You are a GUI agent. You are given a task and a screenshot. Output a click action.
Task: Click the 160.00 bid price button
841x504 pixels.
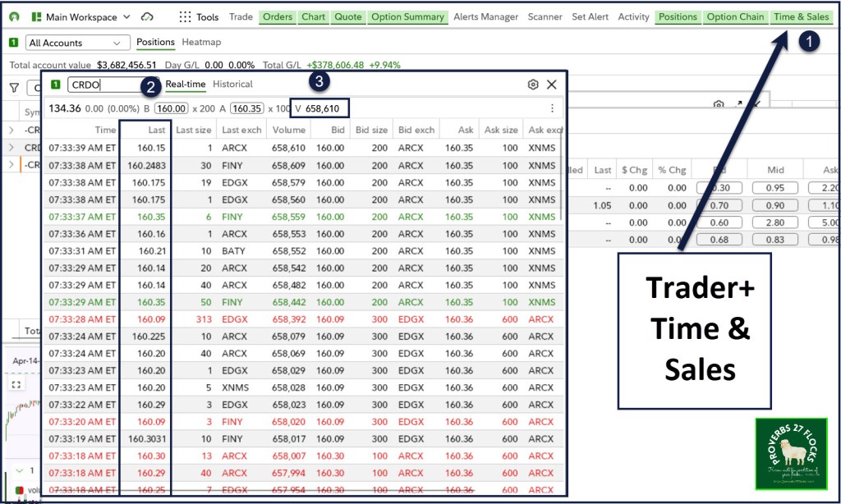pos(172,108)
